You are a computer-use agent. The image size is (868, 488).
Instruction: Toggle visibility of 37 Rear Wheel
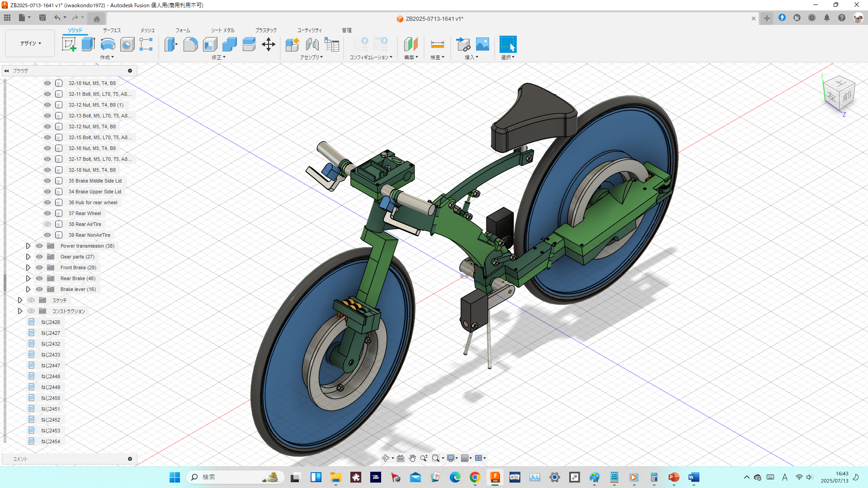click(x=47, y=213)
